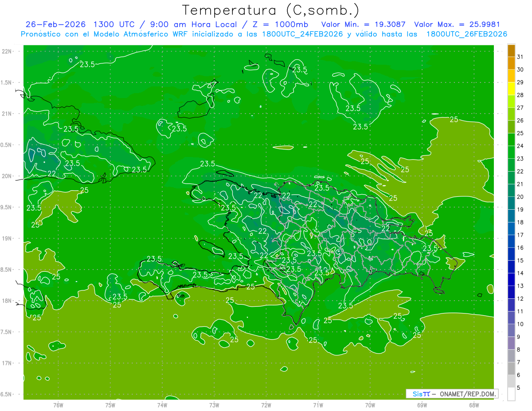Click color scale label '30'

(520, 70)
